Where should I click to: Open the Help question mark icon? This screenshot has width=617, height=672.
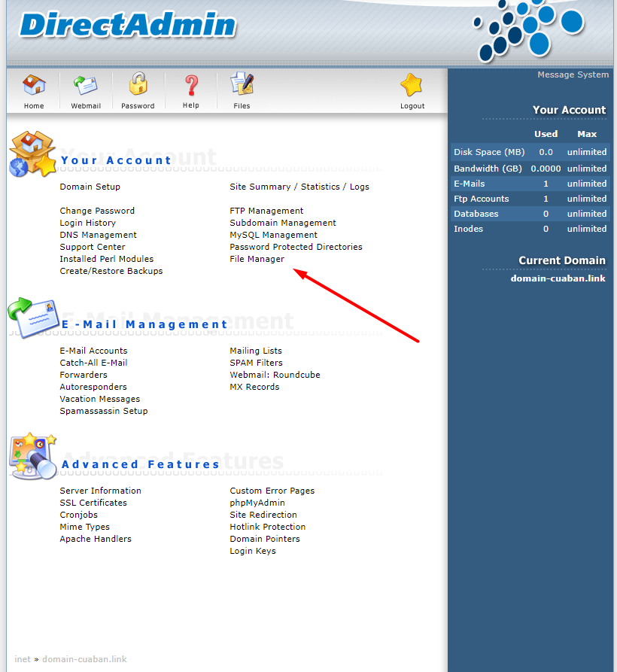[x=191, y=85]
